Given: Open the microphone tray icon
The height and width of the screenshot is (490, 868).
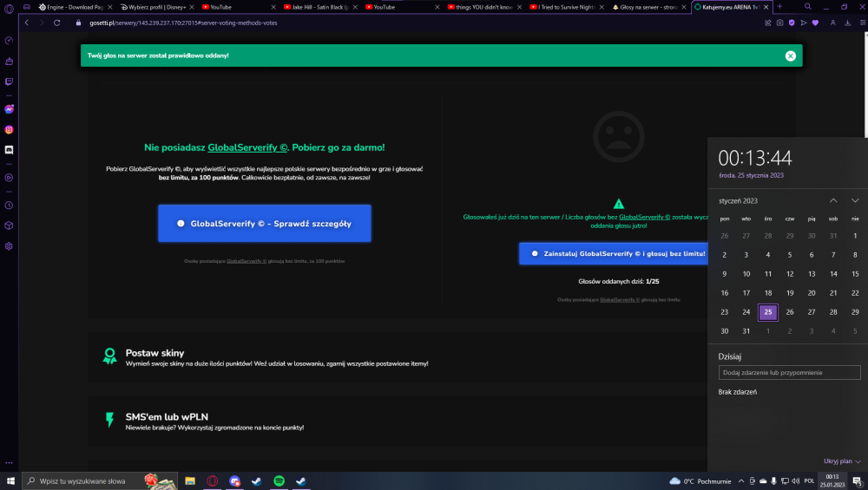Looking at the screenshot, I should [x=773, y=481].
